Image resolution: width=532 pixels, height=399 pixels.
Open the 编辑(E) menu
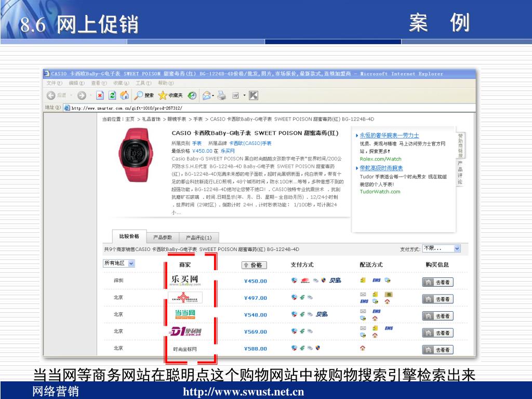77,83
